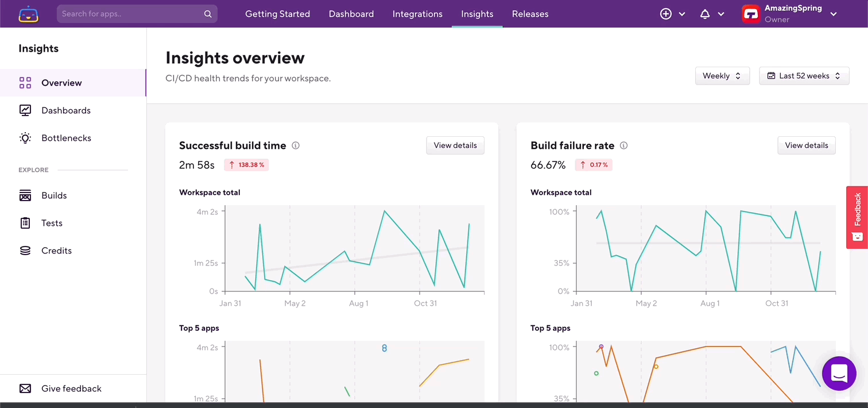
Task: Open the create-new plus icon menu
Action: (665, 13)
